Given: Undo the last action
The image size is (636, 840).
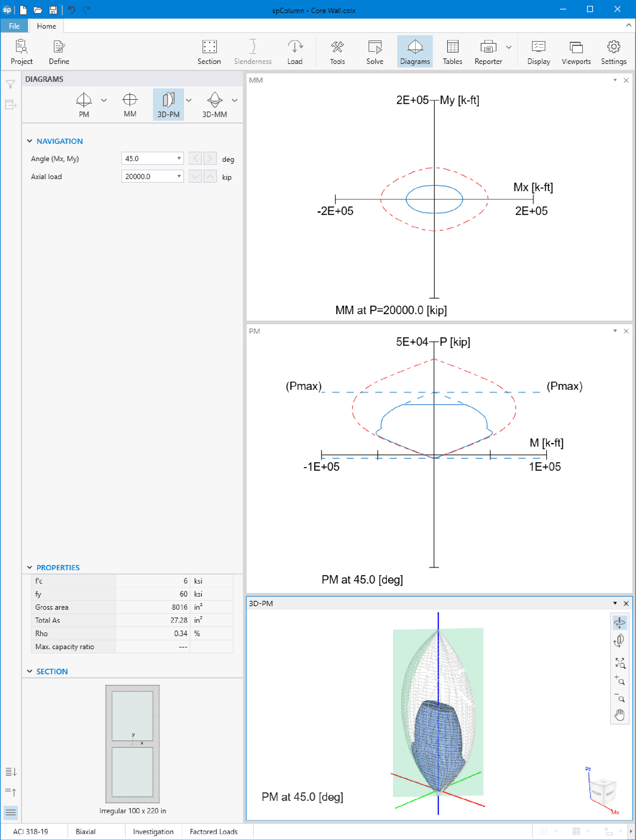Looking at the screenshot, I should (72, 10).
